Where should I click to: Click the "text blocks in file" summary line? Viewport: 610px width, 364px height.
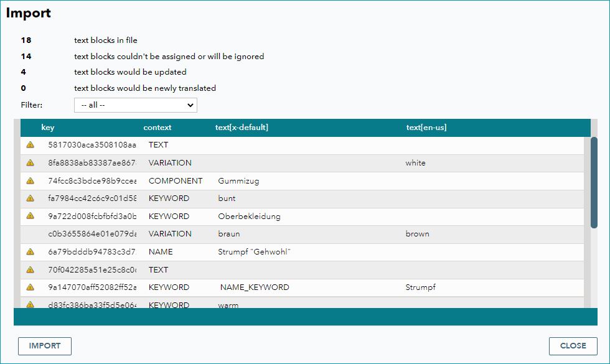[105, 40]
